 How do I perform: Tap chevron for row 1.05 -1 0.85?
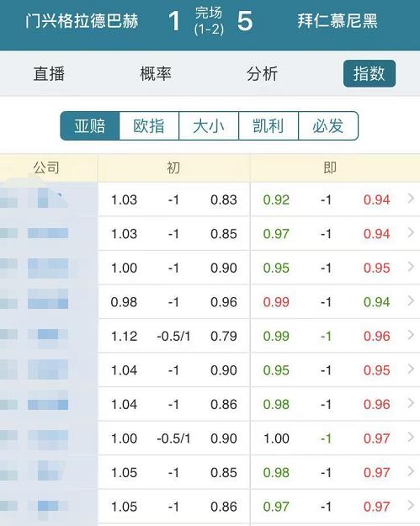(x=411, y=471)
